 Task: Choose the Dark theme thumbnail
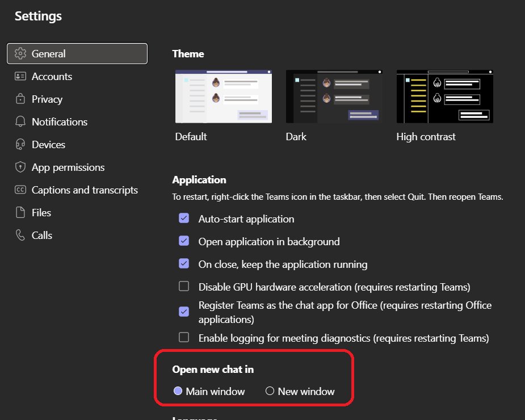pos(334,96)
